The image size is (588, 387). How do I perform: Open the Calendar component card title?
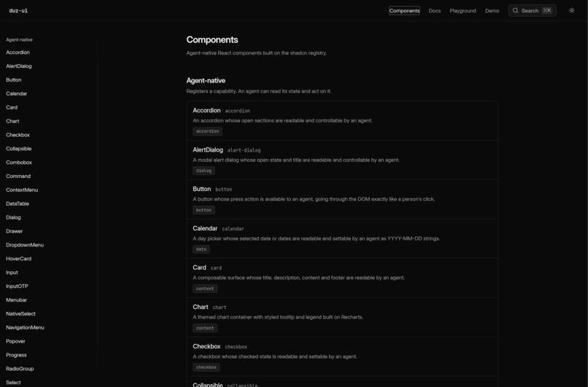205,228
